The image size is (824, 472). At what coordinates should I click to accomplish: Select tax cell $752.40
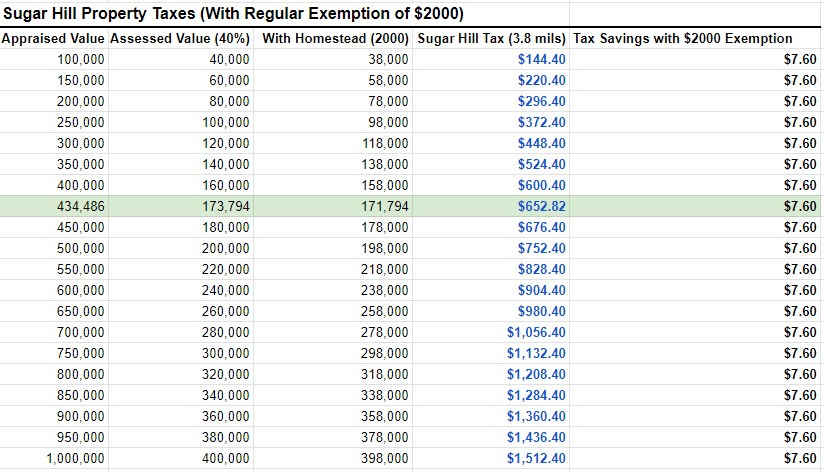coord(542,249)
